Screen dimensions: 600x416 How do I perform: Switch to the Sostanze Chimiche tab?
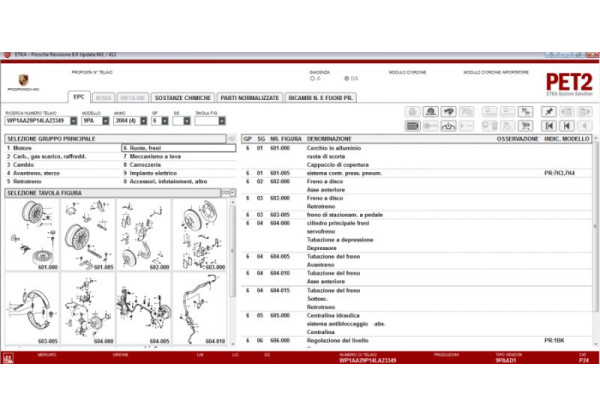pos(181,97)
